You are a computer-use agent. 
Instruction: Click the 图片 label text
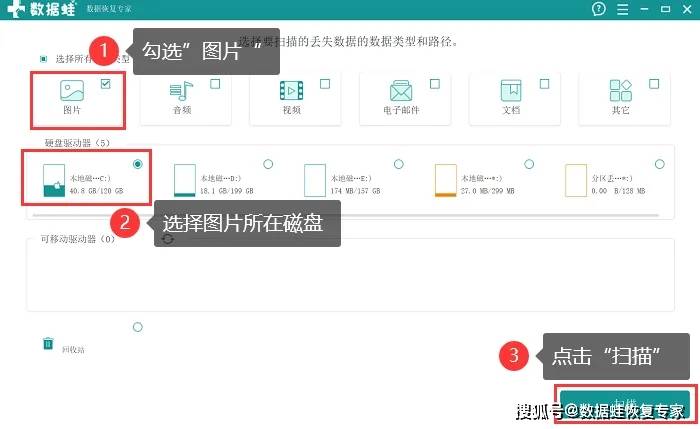click(x=72, y=110)
